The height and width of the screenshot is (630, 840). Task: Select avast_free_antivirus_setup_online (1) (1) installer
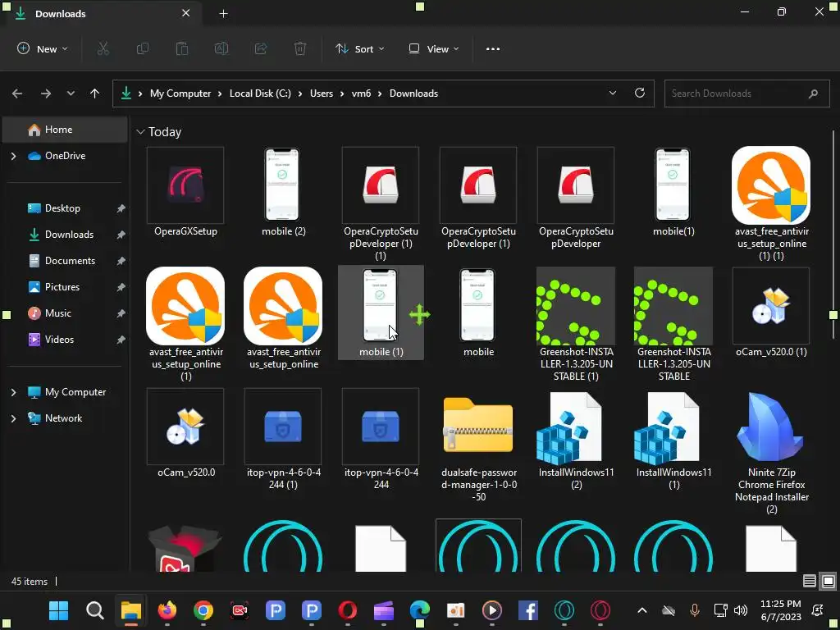click(771, 203)
